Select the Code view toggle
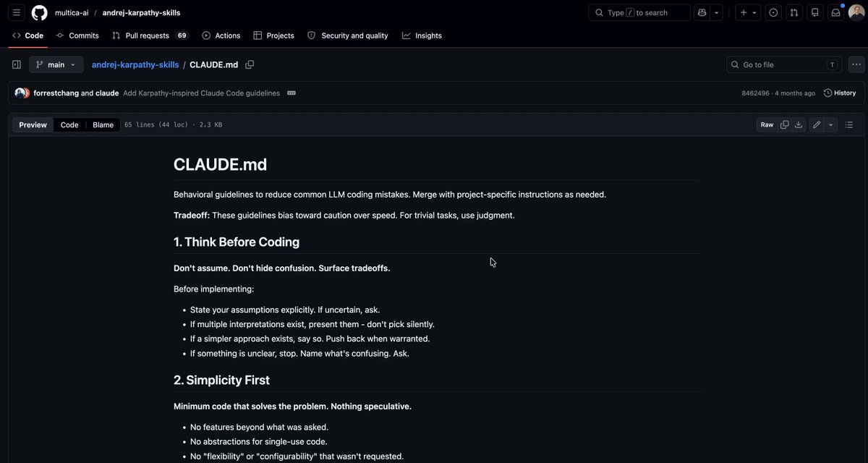The width and height of the screenshot is (868, 463). [x=69, y=124]
